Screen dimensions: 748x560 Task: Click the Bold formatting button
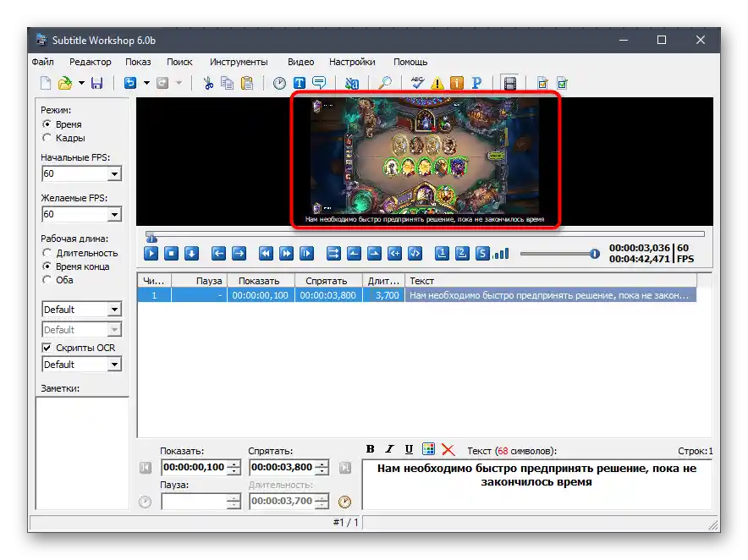click(x=370, y=450)
